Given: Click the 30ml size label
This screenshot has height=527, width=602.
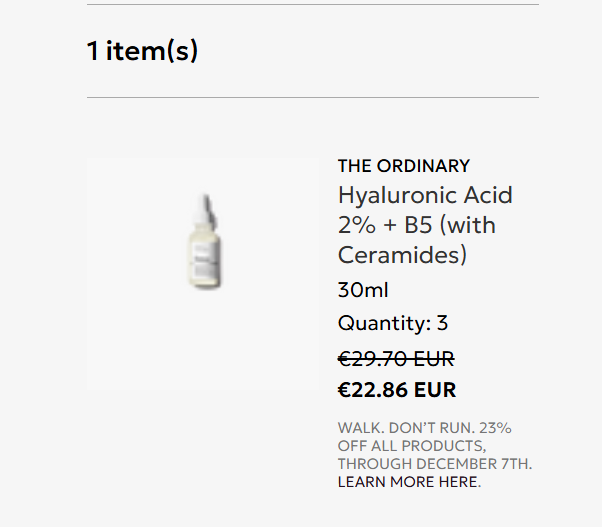Looking at the screenshot, I should point(363,291).
